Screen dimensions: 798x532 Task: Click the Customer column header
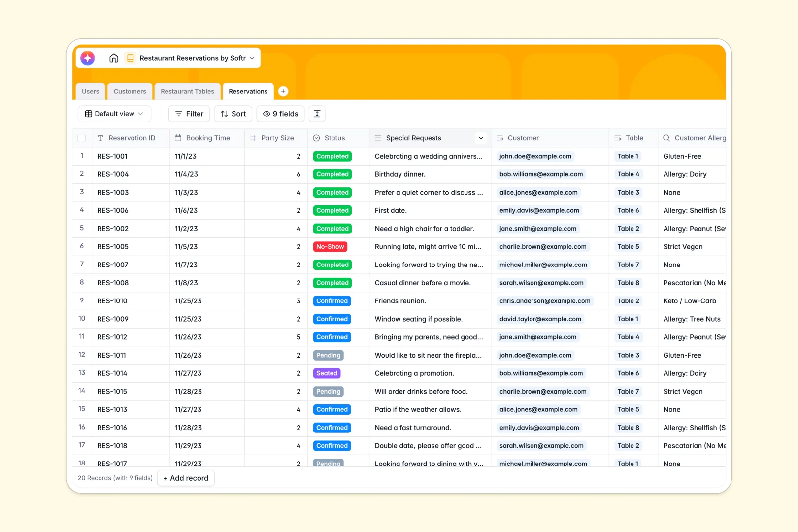(550, 138)
